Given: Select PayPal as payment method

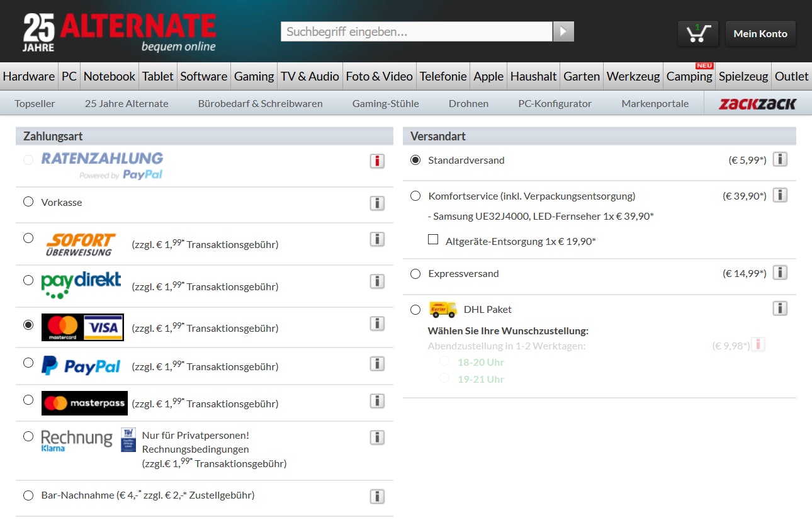Looking at the screenshot, I should coord(28,363).
